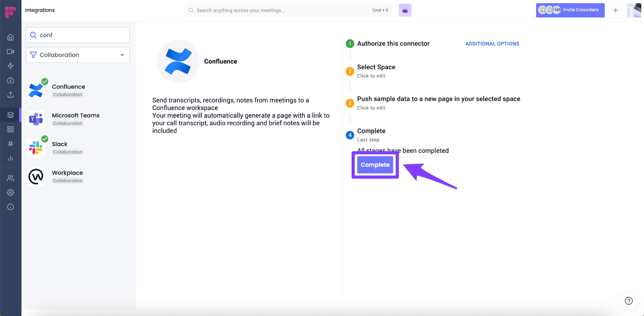Viewport: 644px width, 316px height.
Task: Open the playlist icon in sidebar
Action: [10, 80]
